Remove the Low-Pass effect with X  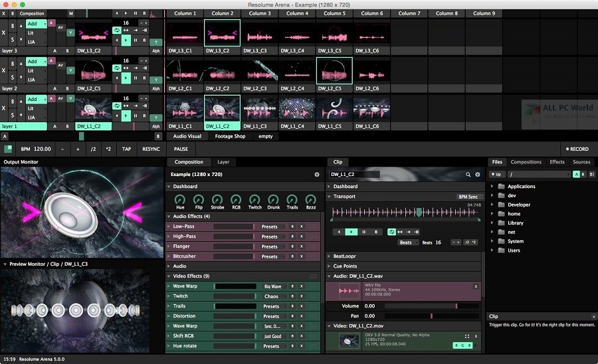click(301, 227)
